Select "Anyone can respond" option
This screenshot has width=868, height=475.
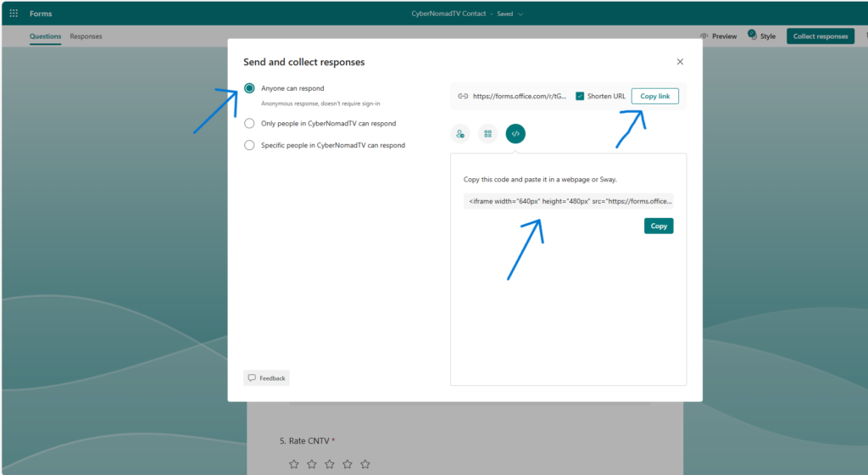249,88
